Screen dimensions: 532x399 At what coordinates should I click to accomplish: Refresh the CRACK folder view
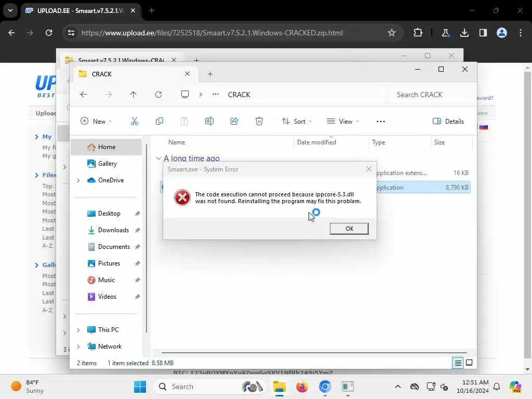point(158,95)
